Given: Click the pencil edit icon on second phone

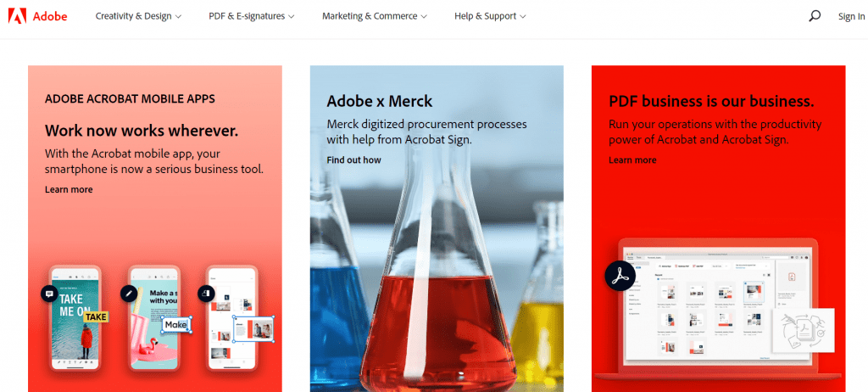Looking at the screenshot, I should coord(129,293).
